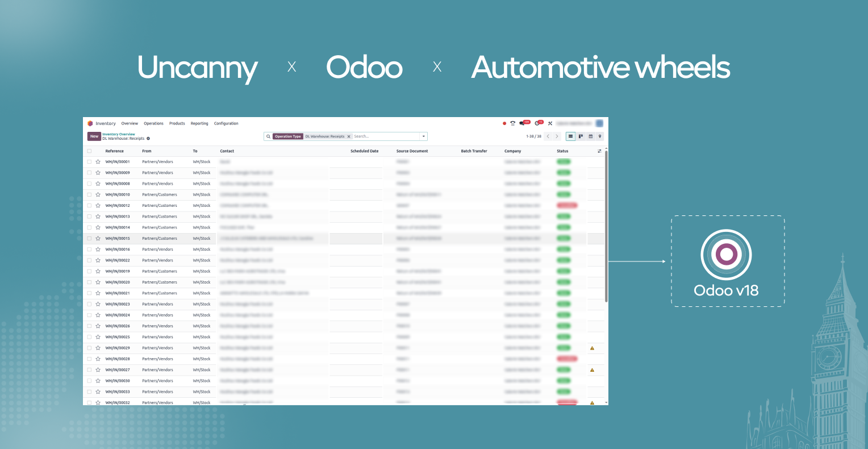Select the checkbox for WH/IN/00009
The height and width of the screenshot is (449, 868).
(89, 173)
